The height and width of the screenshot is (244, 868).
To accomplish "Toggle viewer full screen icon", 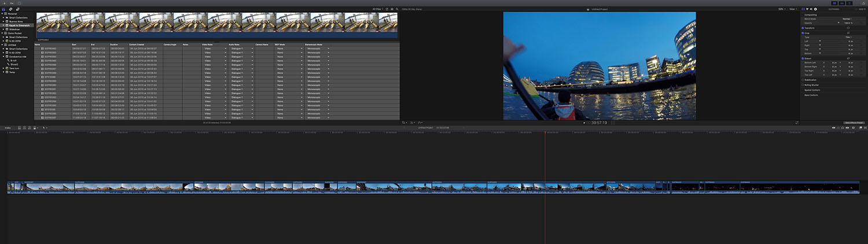I will point(797,123).
